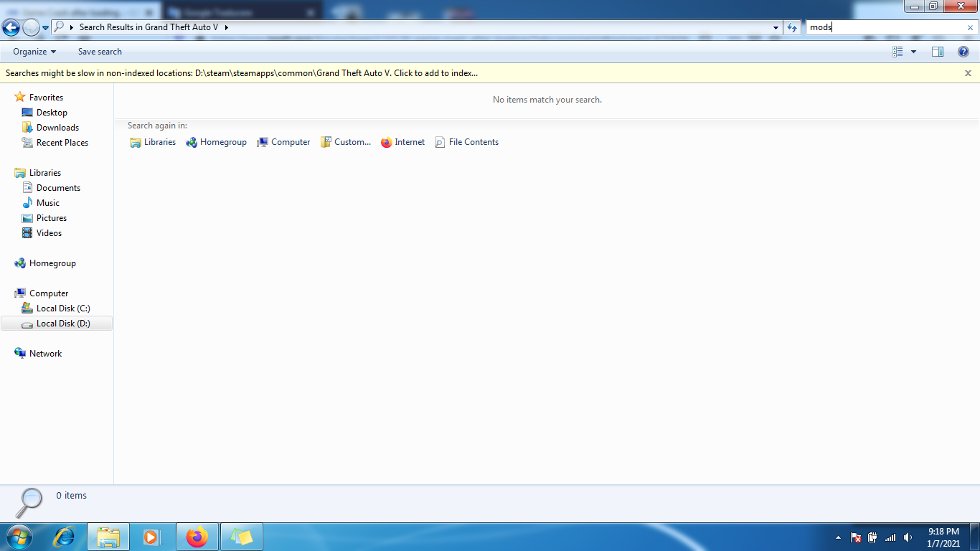Click the search magnifier icon in address bar
Image resolution: width=980 pixels, height=551 pixels.
tap(60, 27)
